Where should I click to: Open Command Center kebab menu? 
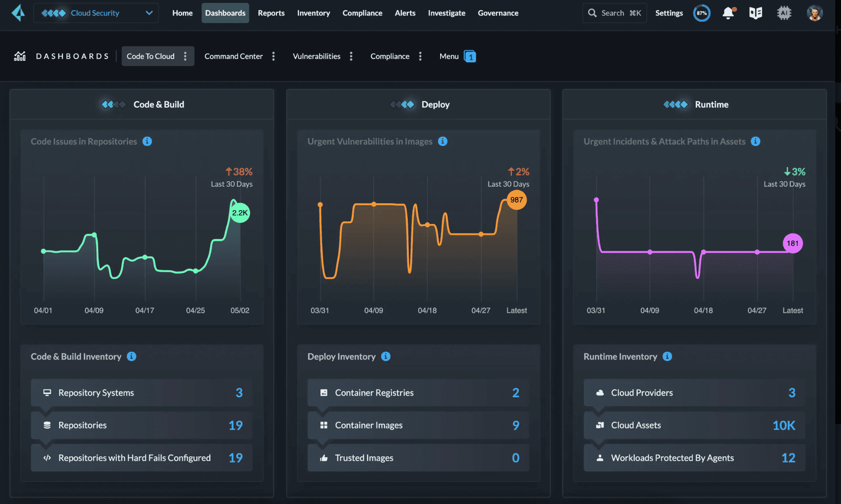pyautogui.click(x=273, y=56)
